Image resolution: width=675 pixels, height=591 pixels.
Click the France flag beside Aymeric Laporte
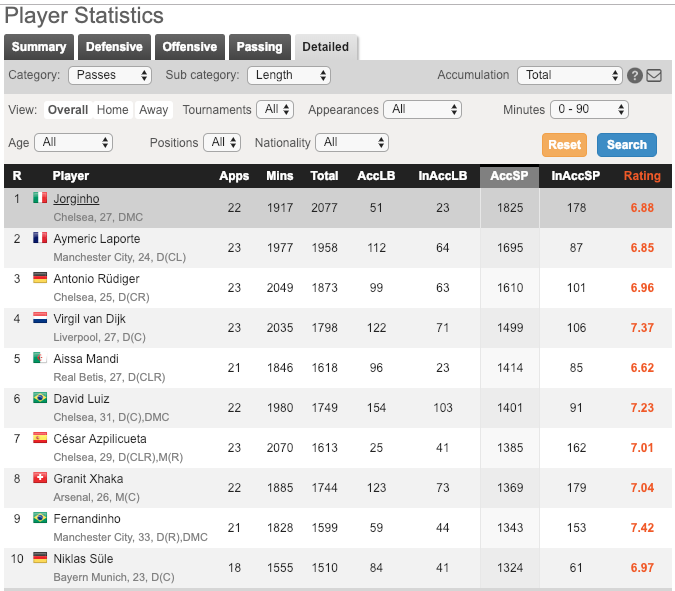(x=40, y=238)
